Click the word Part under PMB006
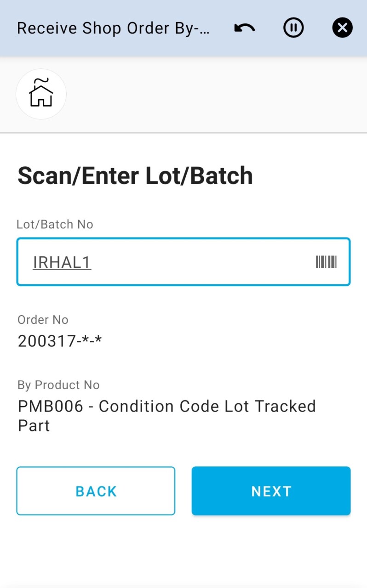Screen dimensions: 367x588 [34, 425]
